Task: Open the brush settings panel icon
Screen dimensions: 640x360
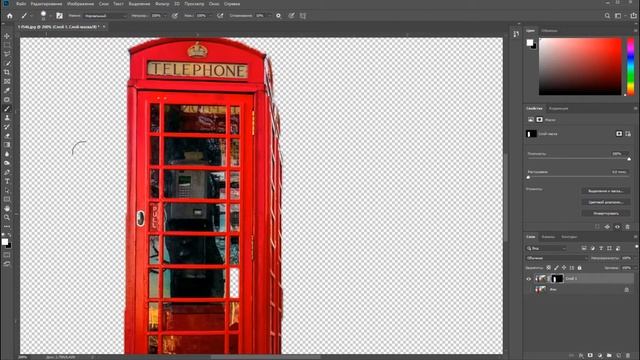Action: pyautogui.click(x=60, y=16)
